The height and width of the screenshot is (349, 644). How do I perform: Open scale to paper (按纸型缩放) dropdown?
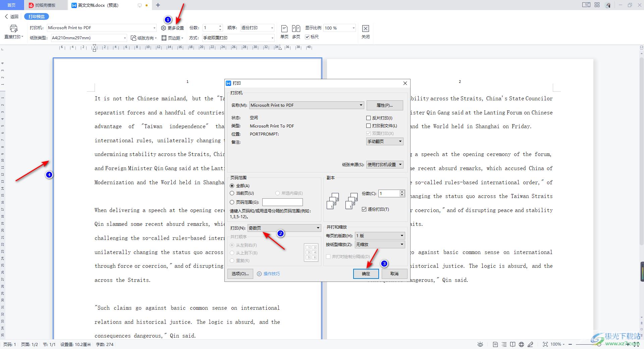click(x=380, y=244)
